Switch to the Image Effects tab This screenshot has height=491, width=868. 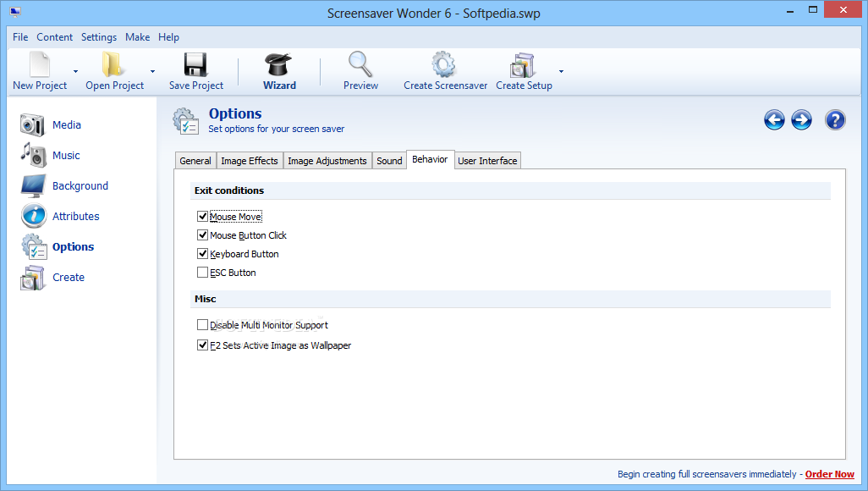tap(250, 161)
